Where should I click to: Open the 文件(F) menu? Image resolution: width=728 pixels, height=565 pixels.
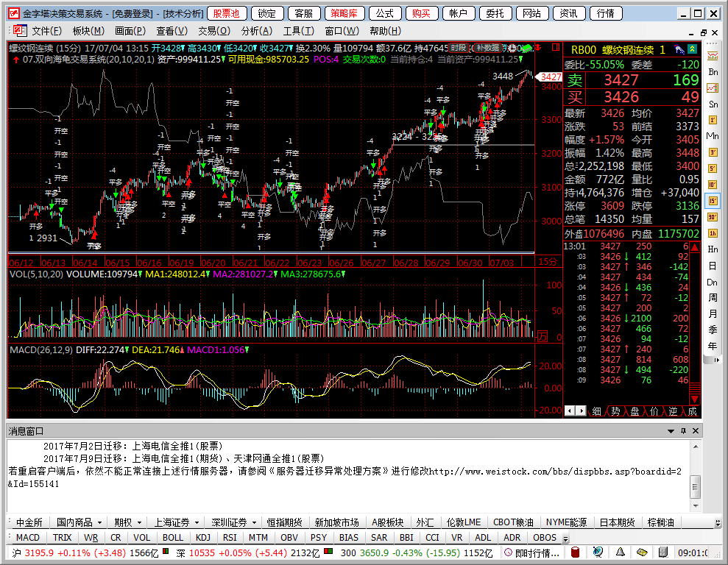tap(46, 31)
